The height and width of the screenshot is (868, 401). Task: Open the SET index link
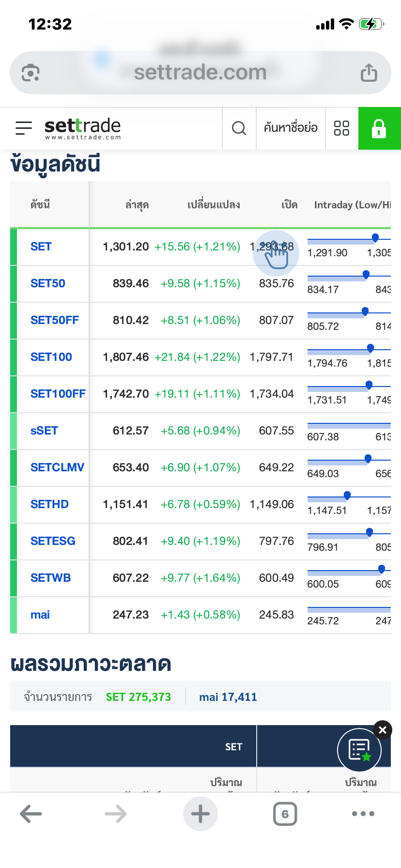point(41,247)
